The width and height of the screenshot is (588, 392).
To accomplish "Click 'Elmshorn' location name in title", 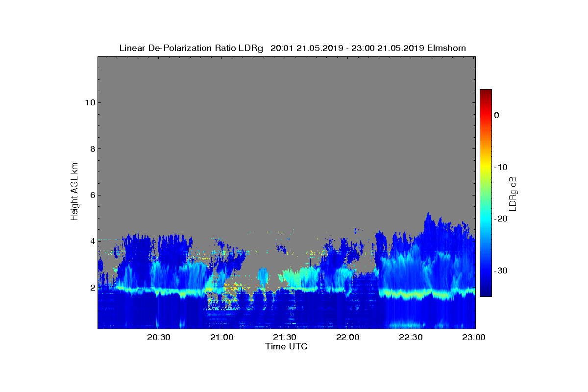I will coord(446,48).
